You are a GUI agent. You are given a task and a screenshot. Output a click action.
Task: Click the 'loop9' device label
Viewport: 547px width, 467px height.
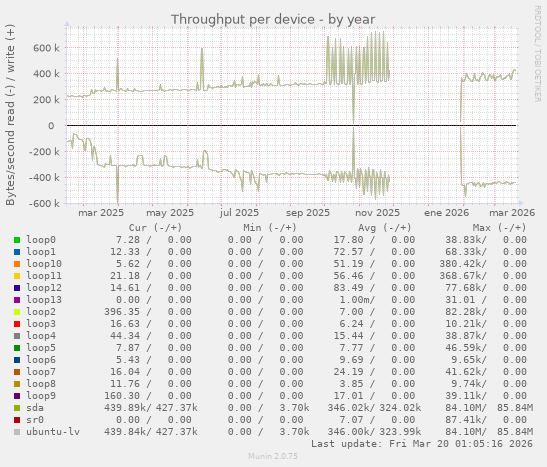pyautogui.click(x=41, y=396)
